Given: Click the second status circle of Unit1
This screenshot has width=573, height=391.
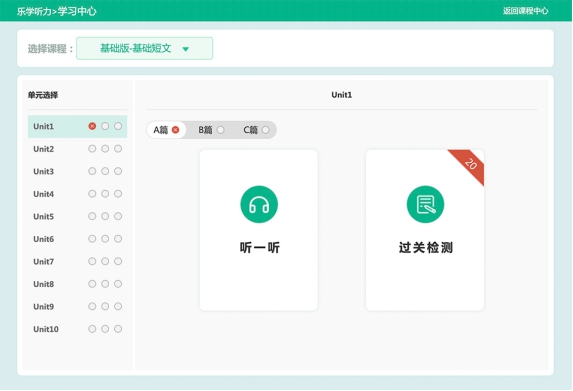Looking at the screenshot, I should [x=105, y=126].
